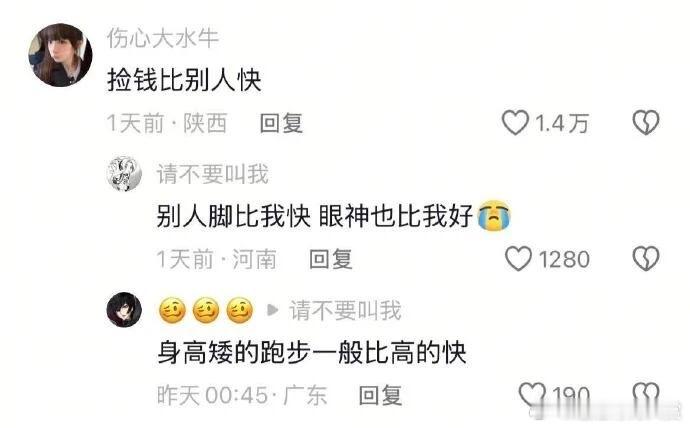Click the replied-to name 请不要叫我 in the third comment
The width and height of the screenshot is (690, 428).
[345, 310]
